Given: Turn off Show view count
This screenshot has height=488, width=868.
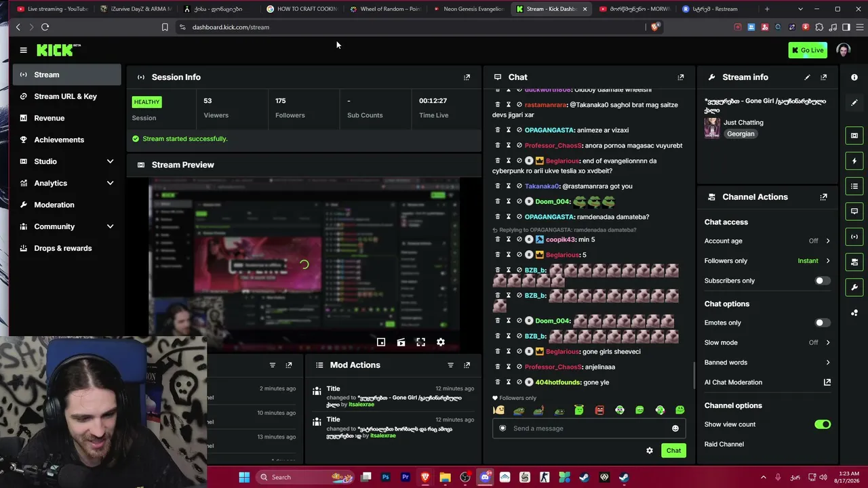Looking at the screenshot, I should coord(822,424).
